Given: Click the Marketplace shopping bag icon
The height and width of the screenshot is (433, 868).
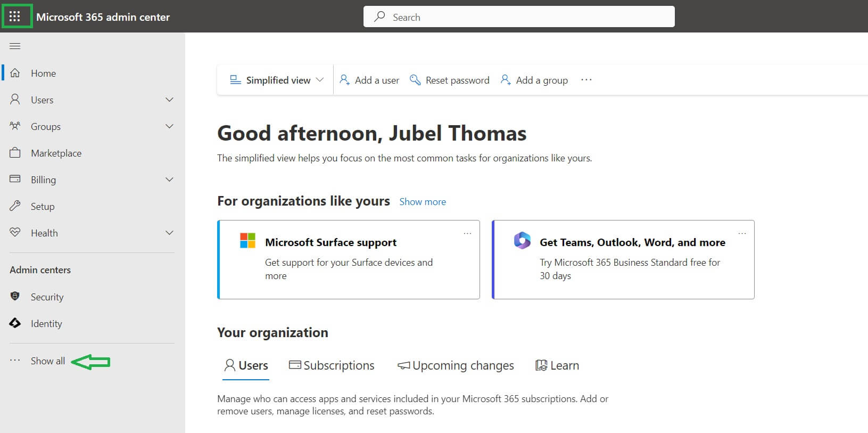Looking at the screenshot, I should pyautogui.click(x=15, y=153).
